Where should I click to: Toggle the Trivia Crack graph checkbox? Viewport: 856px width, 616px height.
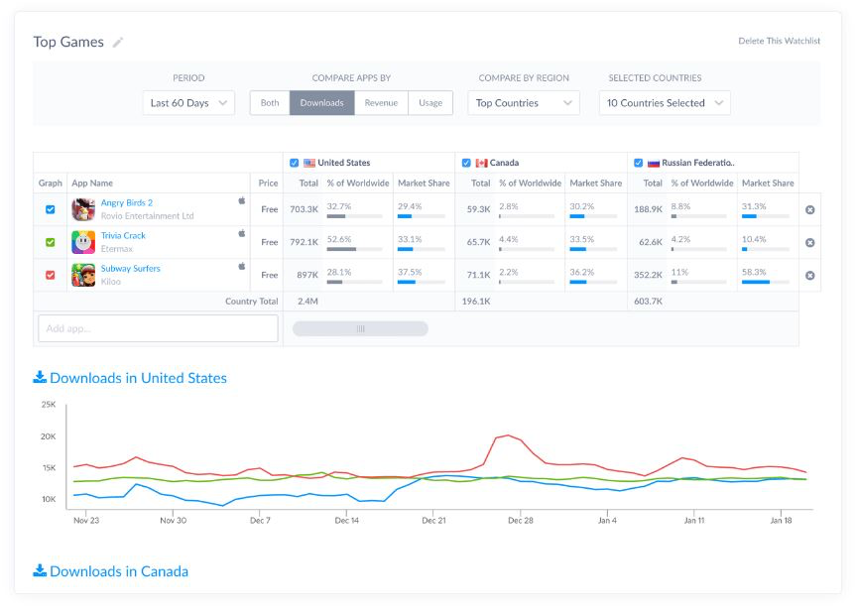point(51,242)
